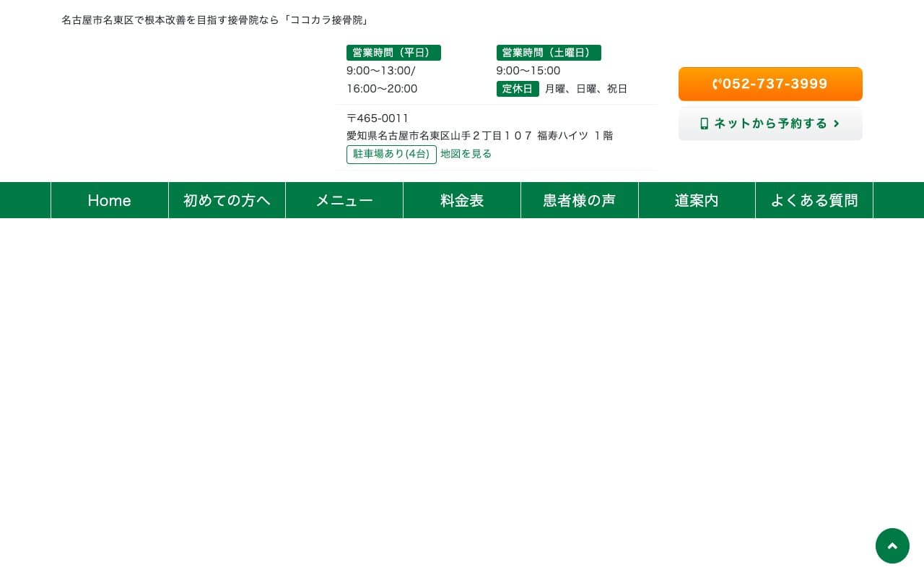Viewport: 924px width, 578px height.
Task: Click the upward arrow scroll-to-top button
Action: click(x=892, y=546)
